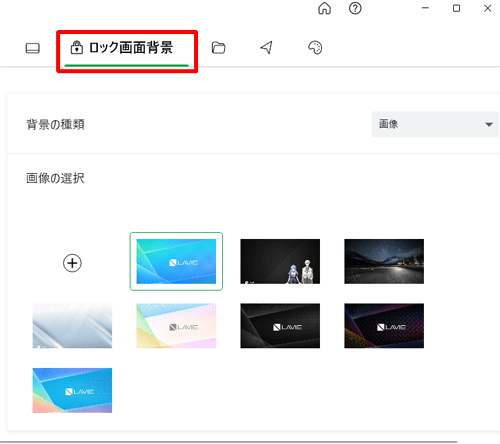The image size is (500, 444).
Task: Close the window
Action: [x=488, y=8]
